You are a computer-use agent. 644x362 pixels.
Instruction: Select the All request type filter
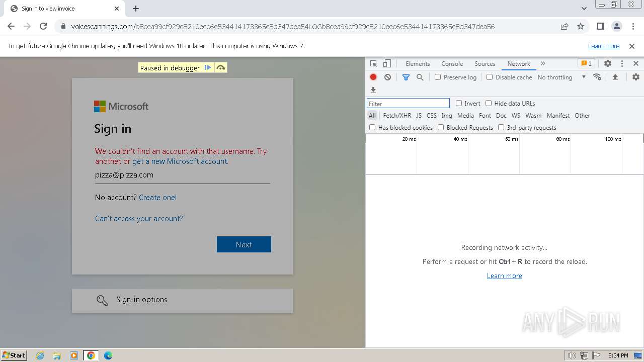point(372,115)
